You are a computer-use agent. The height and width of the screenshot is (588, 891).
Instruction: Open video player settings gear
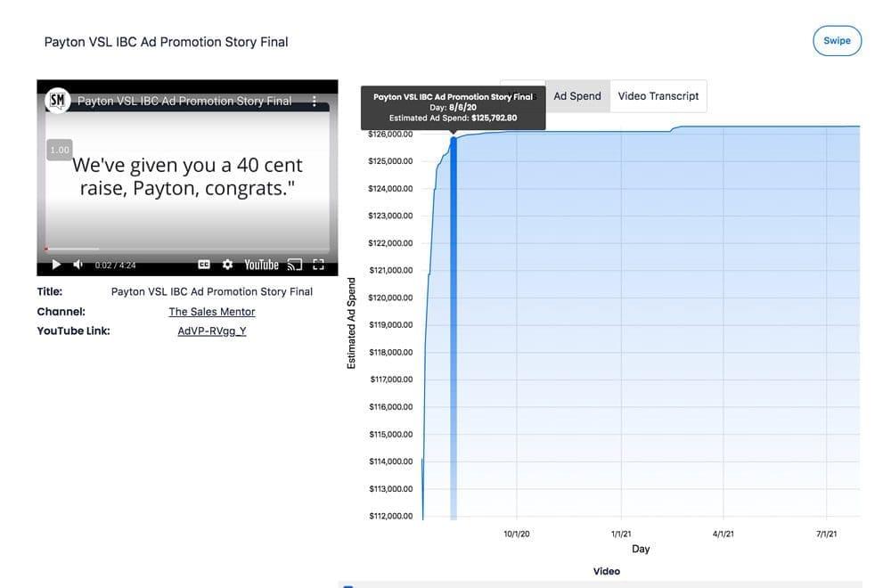[x=227, y=265]
